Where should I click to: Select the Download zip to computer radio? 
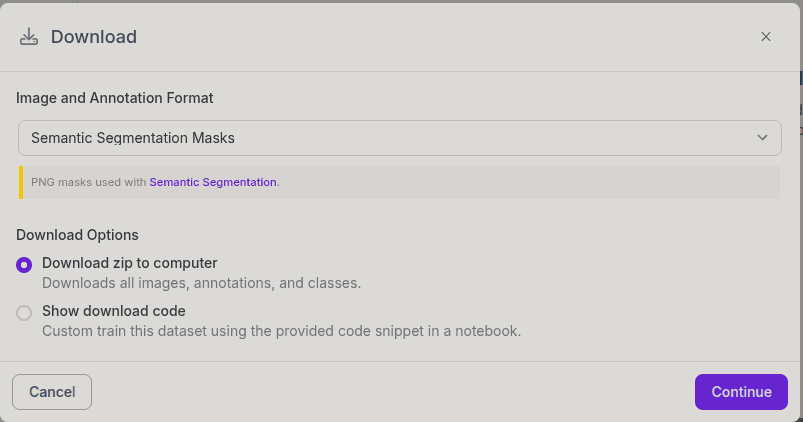coord(24,265)
